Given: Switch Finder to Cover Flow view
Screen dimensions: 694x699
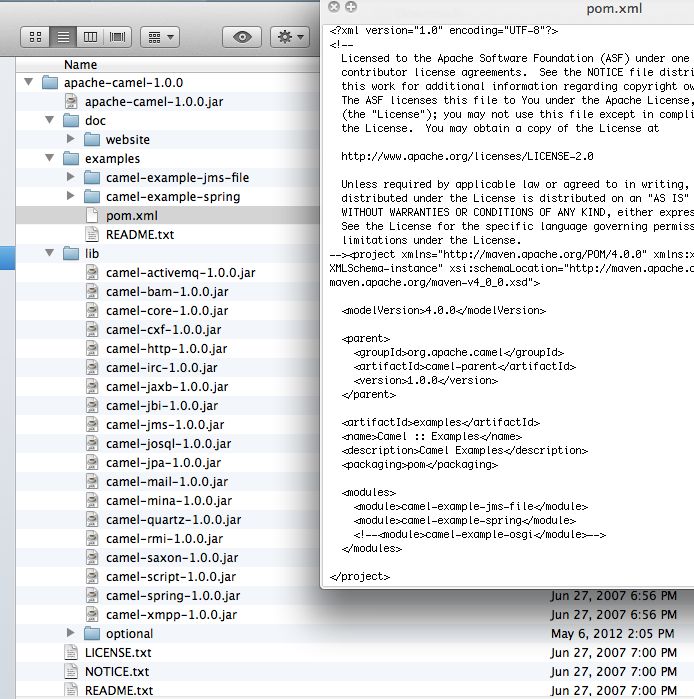Looking at the screenshot, I should tap(118, 37).
